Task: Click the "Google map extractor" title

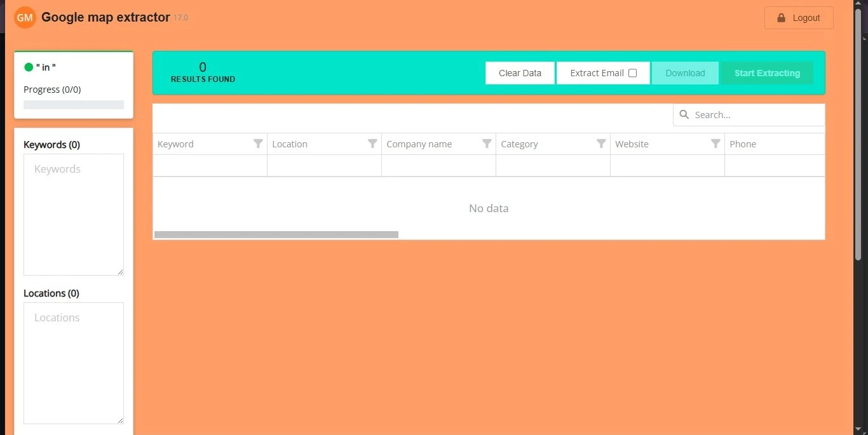Action: 105,17
